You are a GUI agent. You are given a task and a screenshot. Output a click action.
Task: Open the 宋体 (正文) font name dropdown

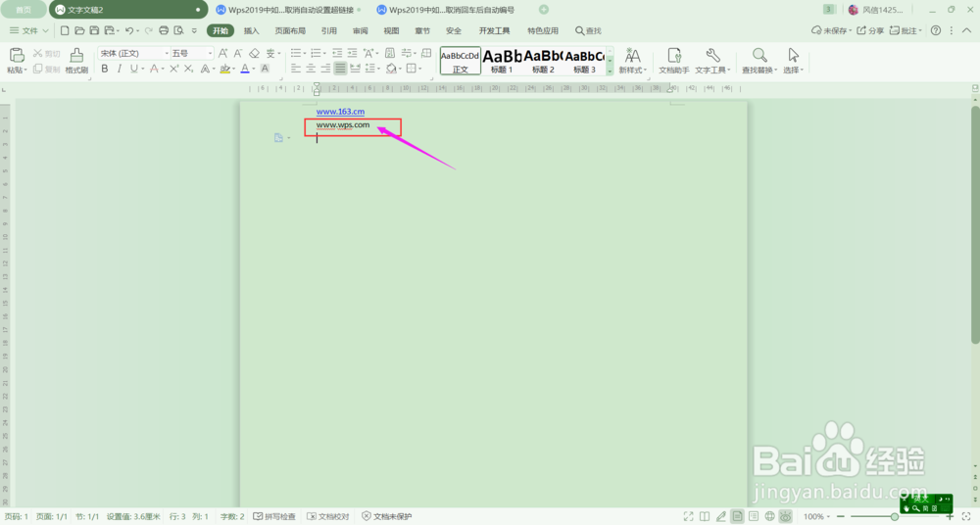(167, 54)
